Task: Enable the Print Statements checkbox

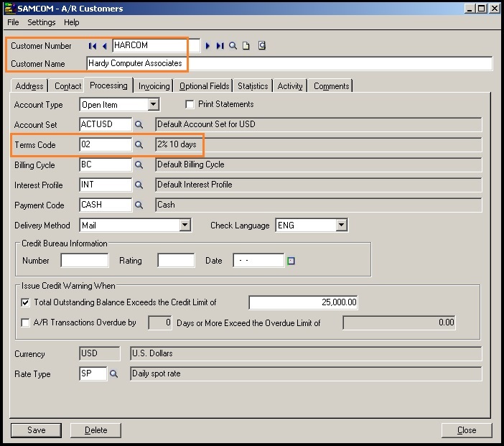Action: (190, 105)
